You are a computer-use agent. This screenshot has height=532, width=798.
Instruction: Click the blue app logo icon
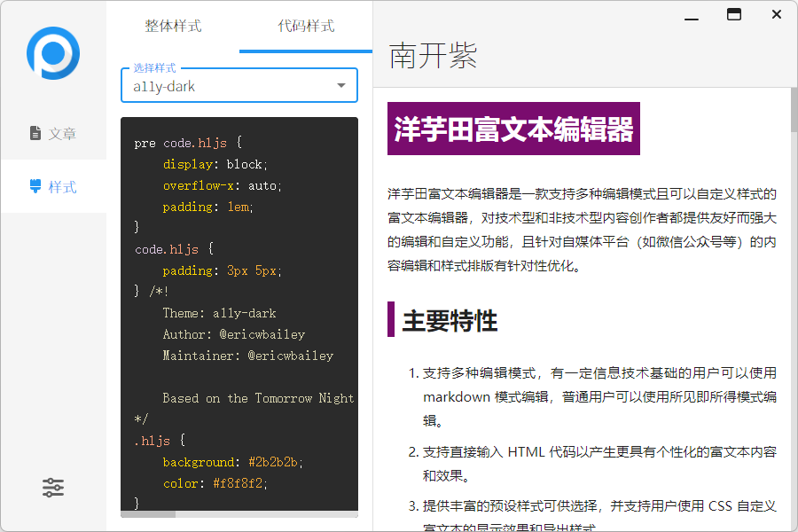pos(53,53)
